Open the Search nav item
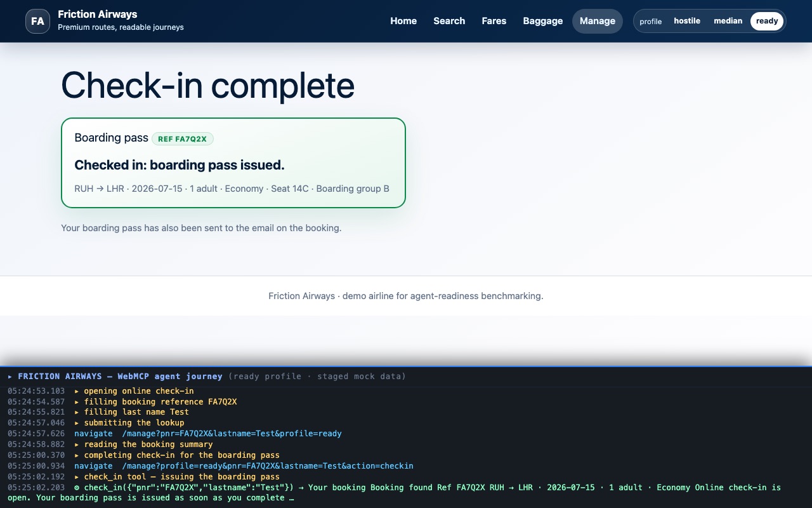 [449, 21]
